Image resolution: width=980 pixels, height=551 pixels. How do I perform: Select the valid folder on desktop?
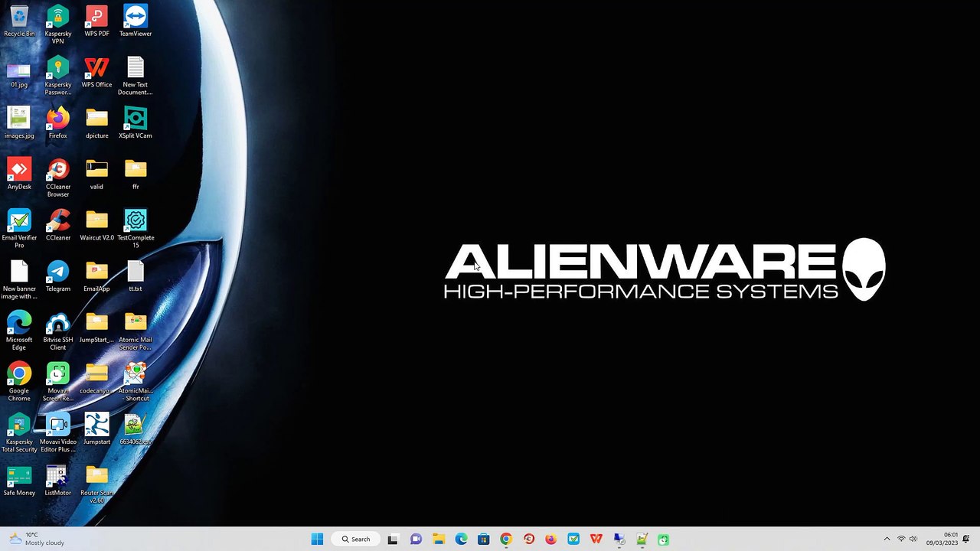click(x=96, y=174)
